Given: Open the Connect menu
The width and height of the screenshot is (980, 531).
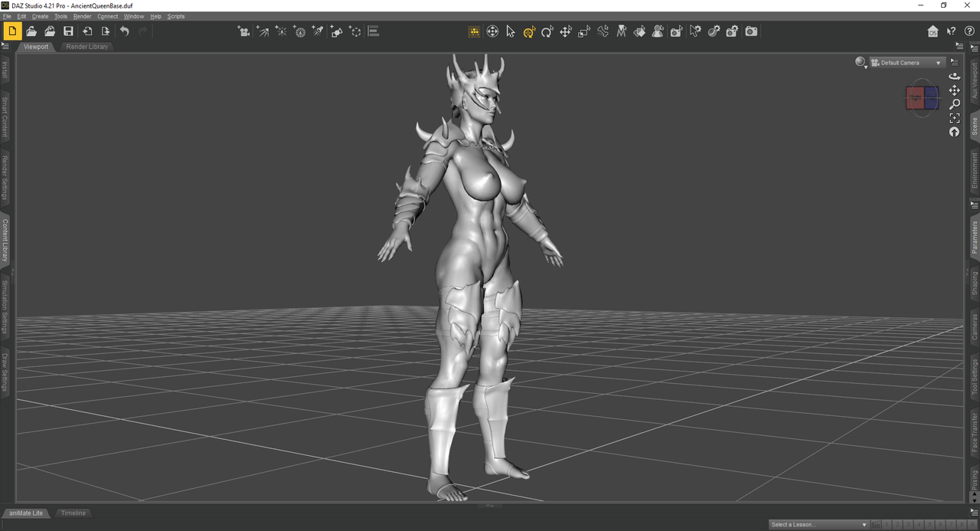Looking at the screenshot, I should (x=108, y=16).
